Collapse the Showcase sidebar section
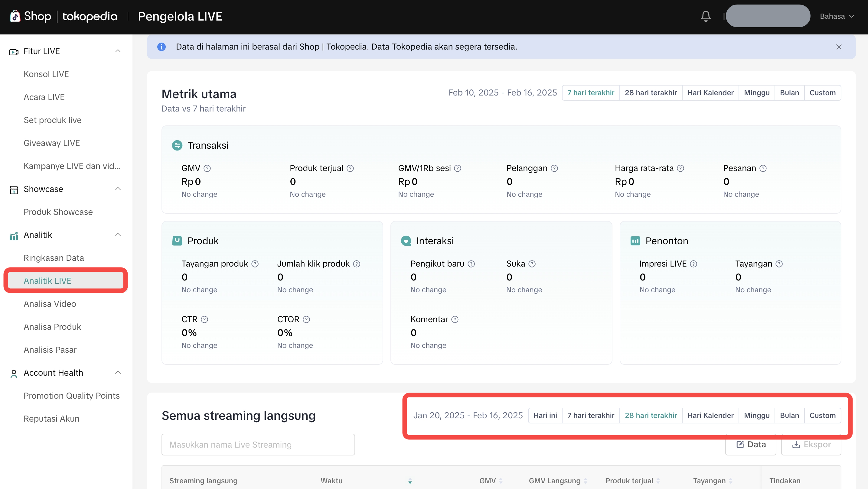The width and height of the screenshot is (868, 489). 118,189
